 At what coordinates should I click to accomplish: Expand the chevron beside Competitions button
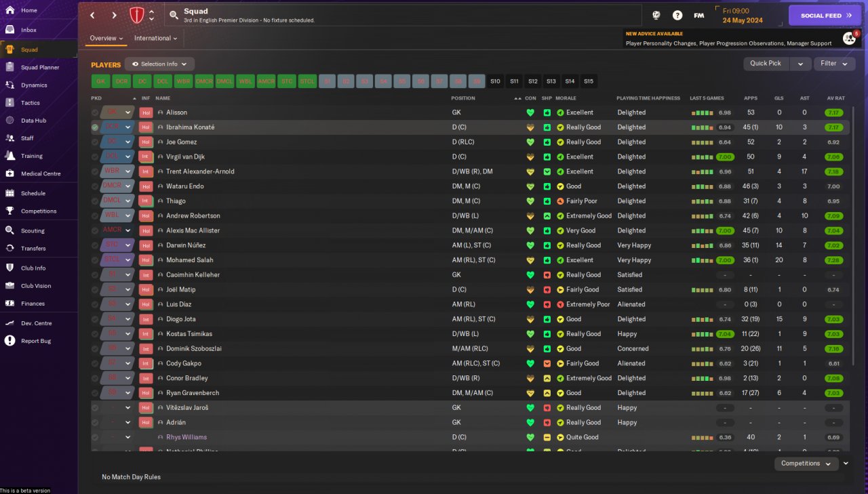point(846,464)
